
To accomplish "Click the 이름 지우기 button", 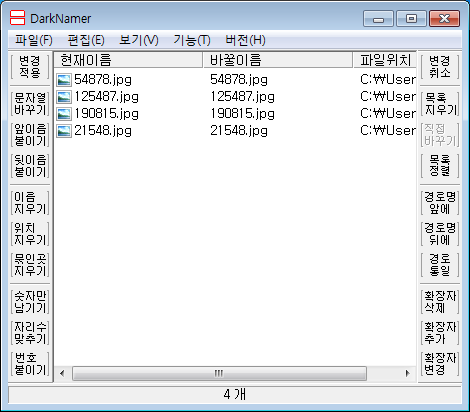I will [30, 203].
